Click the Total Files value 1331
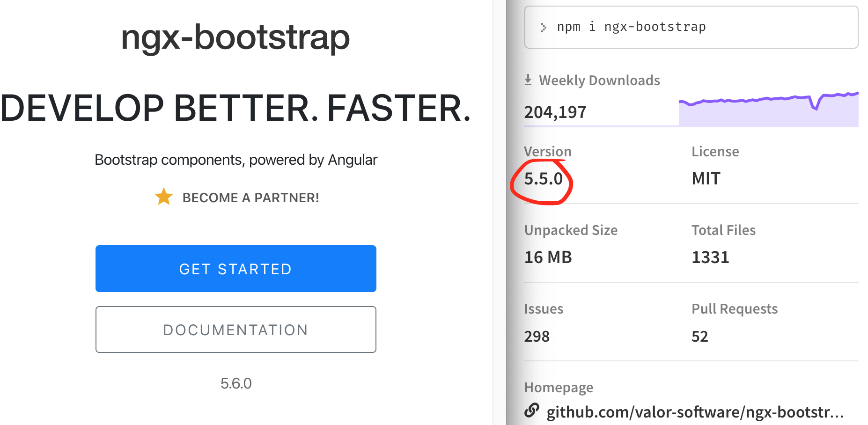The width and height of the screenshot is (868, 425). [710, 257]
